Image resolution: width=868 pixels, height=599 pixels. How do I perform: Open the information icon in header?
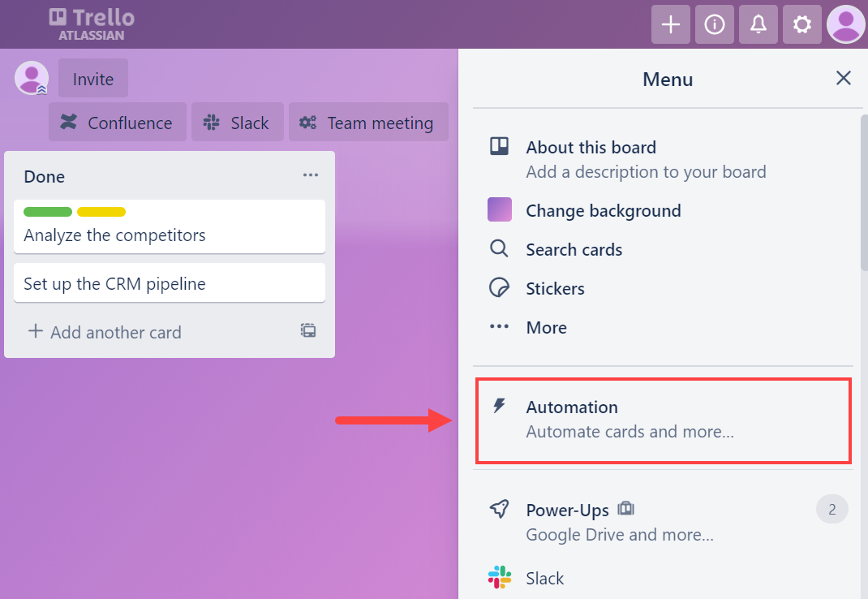pos(714,24)
